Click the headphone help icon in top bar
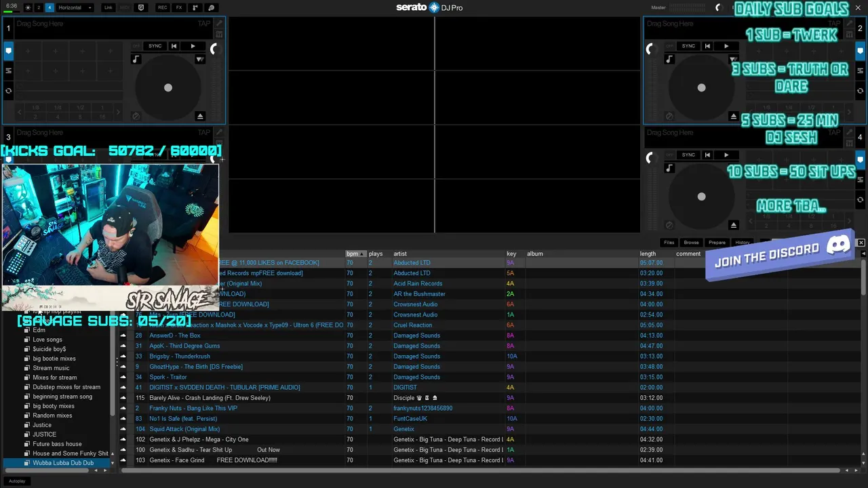868x488 pixels. pos(211,7)
